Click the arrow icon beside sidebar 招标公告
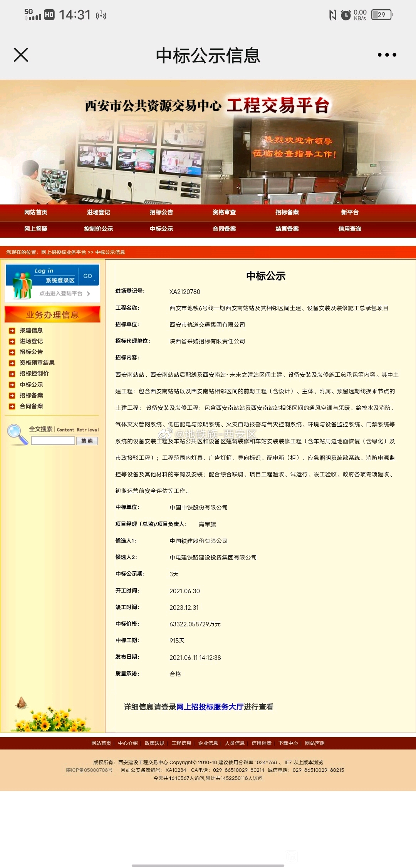Image resolution: width=416 pixels, height=868 pixels. 12,352
